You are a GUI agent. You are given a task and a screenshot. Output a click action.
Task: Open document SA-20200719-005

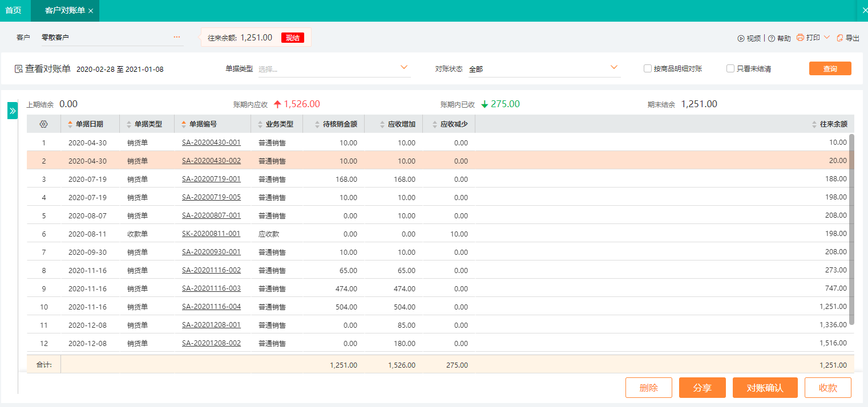click(x=211, y=197)
